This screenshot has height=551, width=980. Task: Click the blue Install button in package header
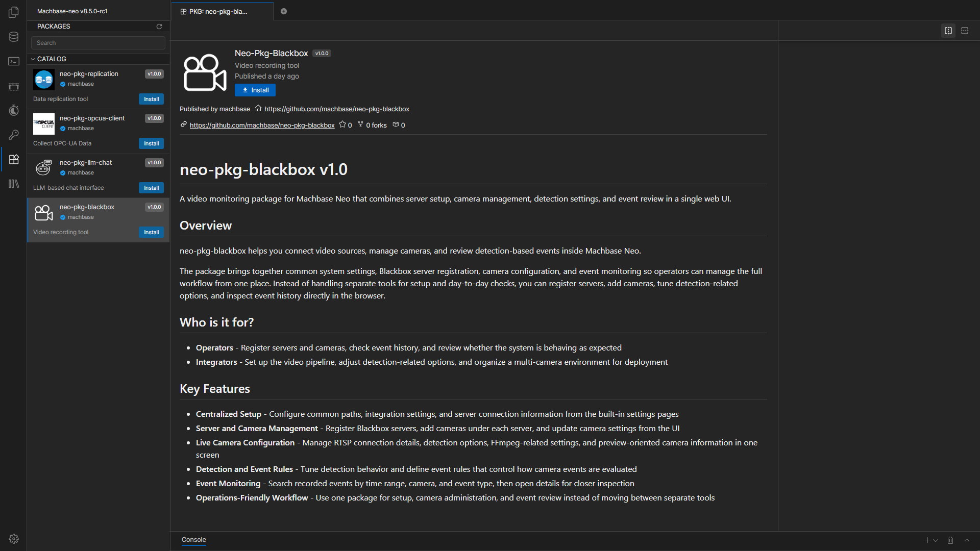click(255, 90)
